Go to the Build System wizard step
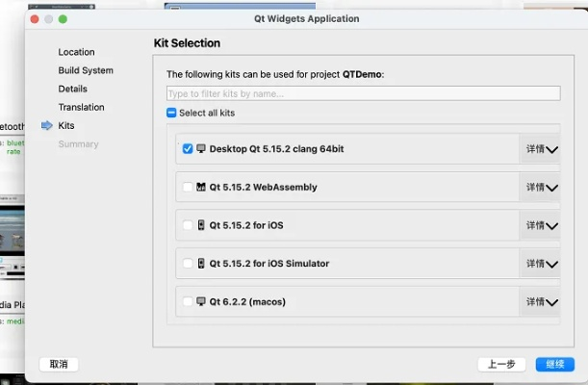588x385 pixels. 86,70
